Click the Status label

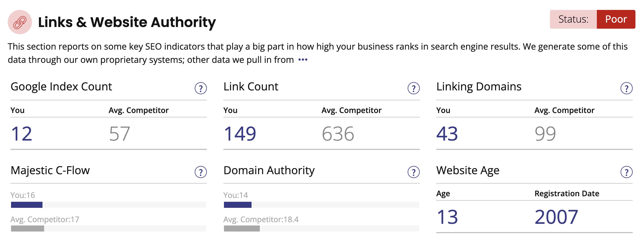pyautogui.click(x=573, y=19)
